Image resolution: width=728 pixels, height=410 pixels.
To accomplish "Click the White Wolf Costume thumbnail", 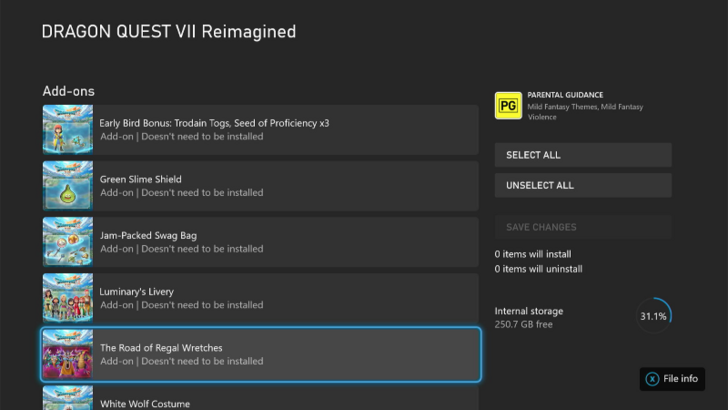I will point(68,399).
